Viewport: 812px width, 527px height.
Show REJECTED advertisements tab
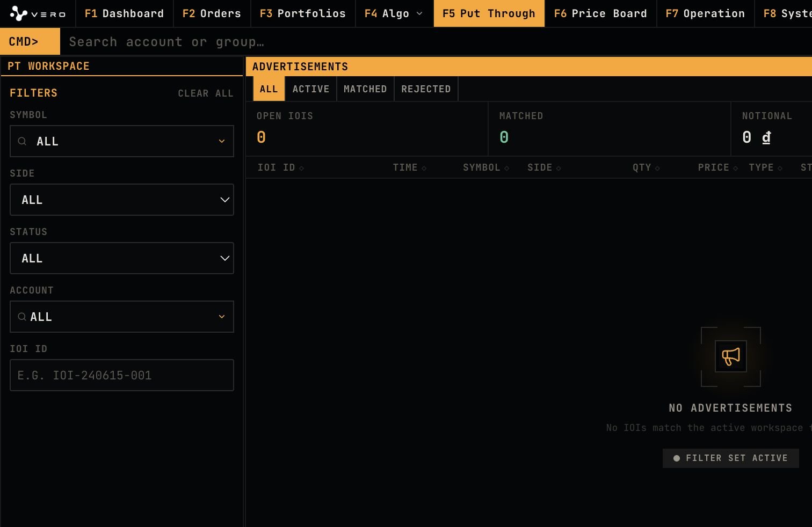(x=426, y=89)
